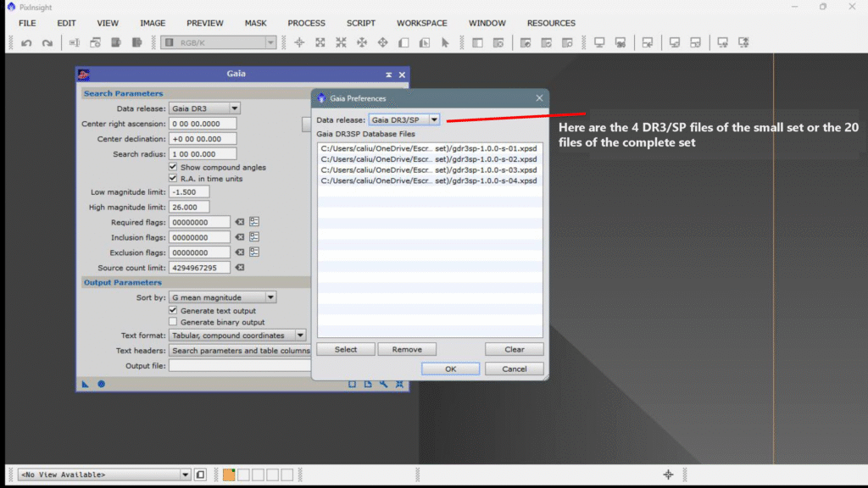Click the Undo arrow in the toolbar
This screenshot has width=868, height=488.
point(26,42)
